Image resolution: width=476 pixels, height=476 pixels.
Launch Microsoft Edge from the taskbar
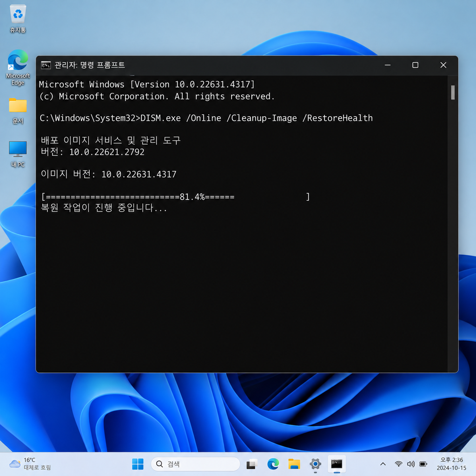pyautogui.click(x=273, y=464)
